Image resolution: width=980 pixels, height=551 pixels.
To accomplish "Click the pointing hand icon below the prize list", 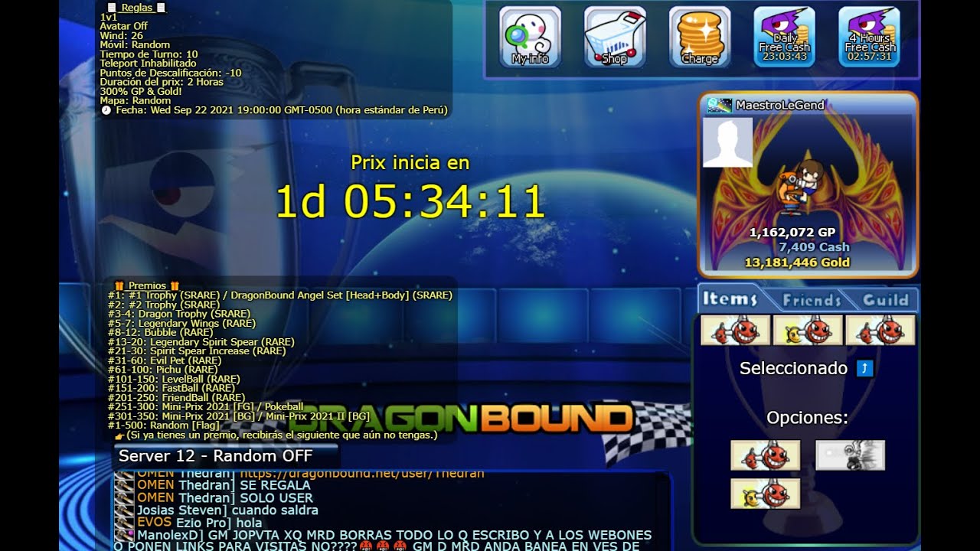I will pos(119,435).
